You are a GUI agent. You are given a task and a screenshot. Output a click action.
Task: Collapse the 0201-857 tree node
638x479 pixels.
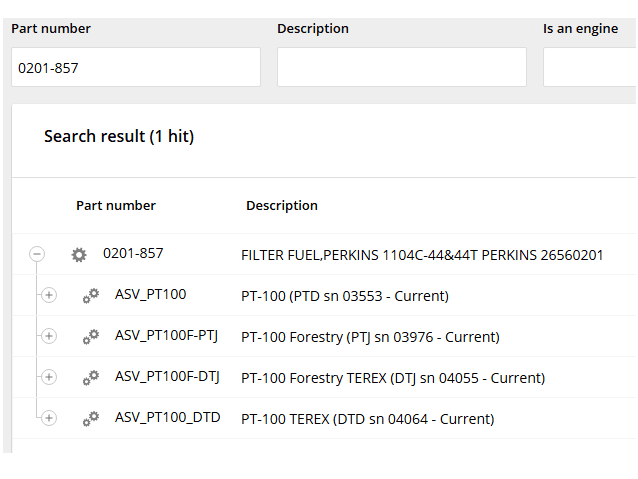tap(37, 255)
